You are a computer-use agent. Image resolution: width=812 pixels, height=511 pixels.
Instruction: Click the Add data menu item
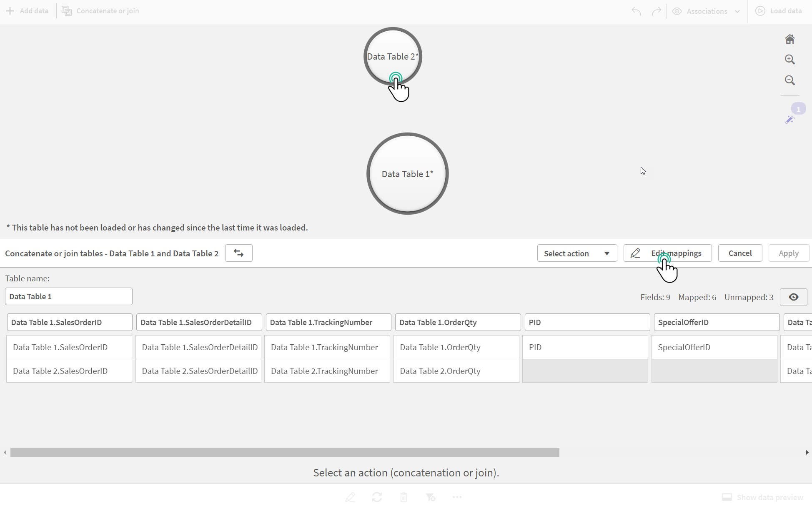coord(28,10)
